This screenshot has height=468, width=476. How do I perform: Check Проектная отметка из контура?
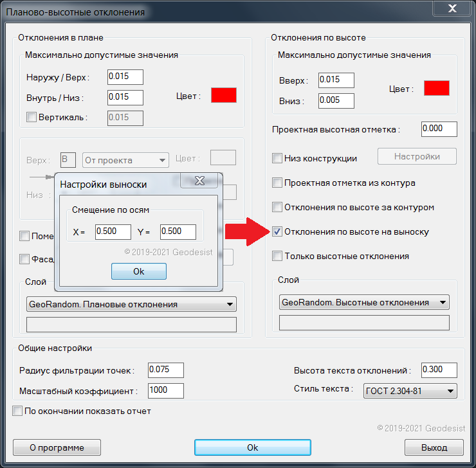click(x=277, y=183)
